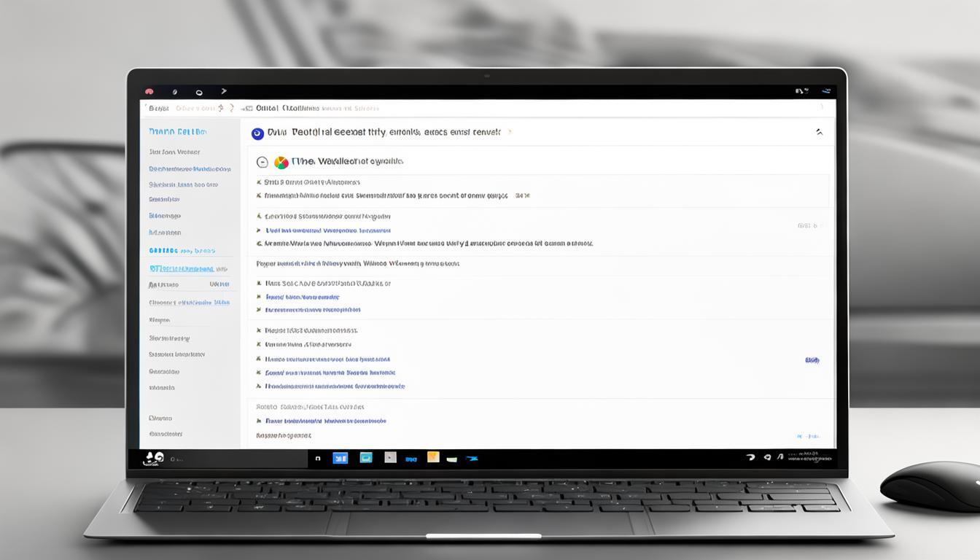Viewport: 980px width, 560px height.
Task: Click the multicolored pie-chart icon in the section header
Action: coord(281,162)
